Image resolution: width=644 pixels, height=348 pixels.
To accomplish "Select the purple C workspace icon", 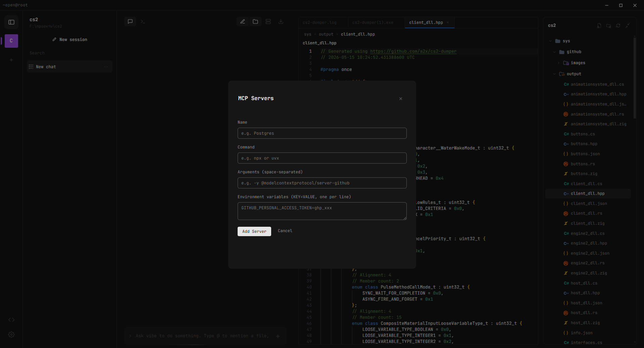I will tap(11, 41).
